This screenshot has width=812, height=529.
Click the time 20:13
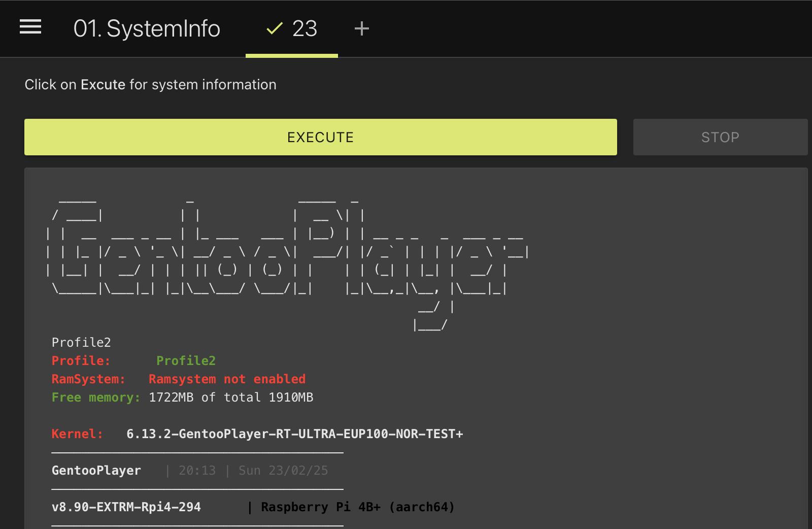197,471
